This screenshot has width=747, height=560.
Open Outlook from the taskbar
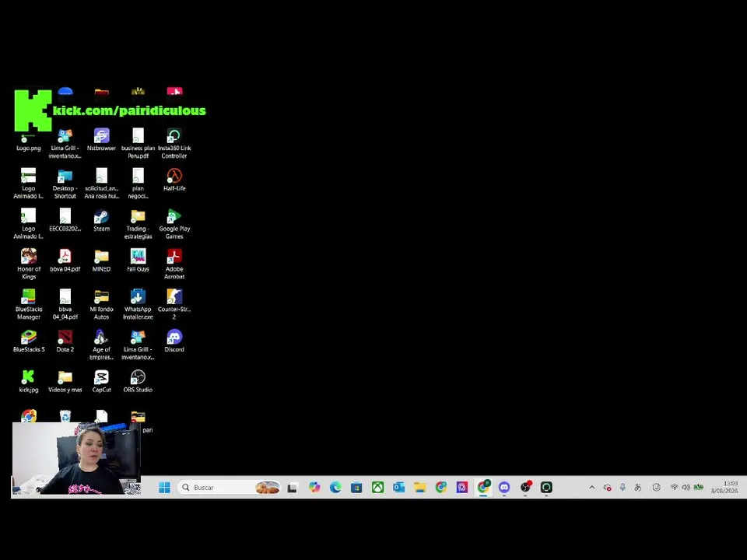click(398, 487)
